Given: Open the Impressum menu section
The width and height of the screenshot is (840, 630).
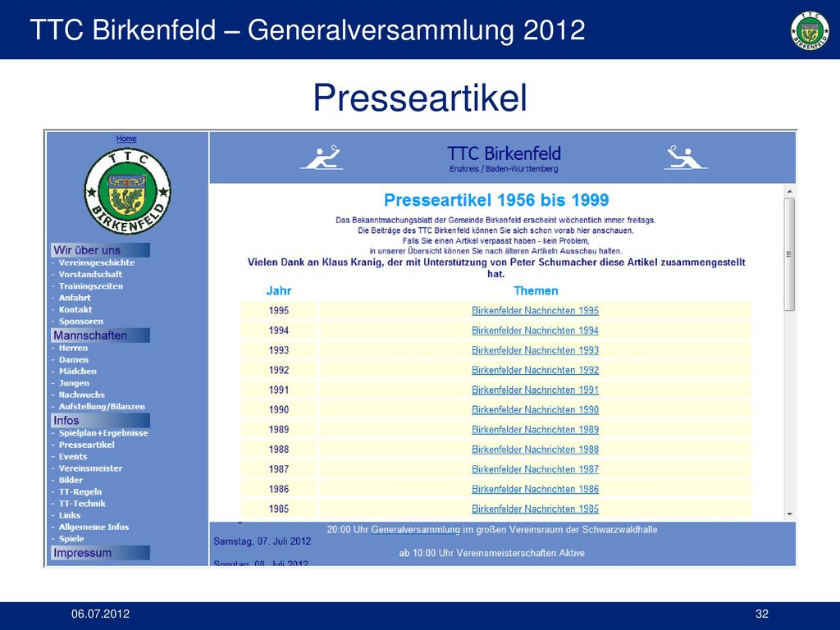Looking at the screenshot, I should tap(100, 553).
